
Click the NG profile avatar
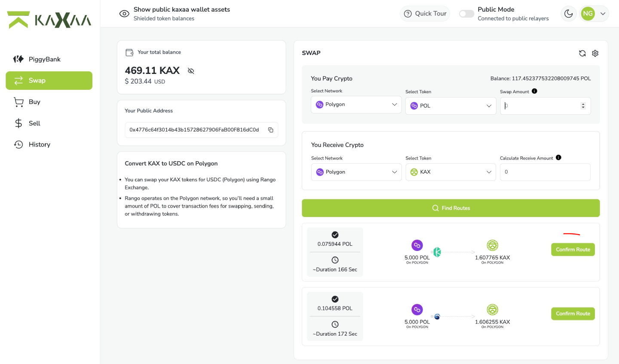click(x=588, y=14)
